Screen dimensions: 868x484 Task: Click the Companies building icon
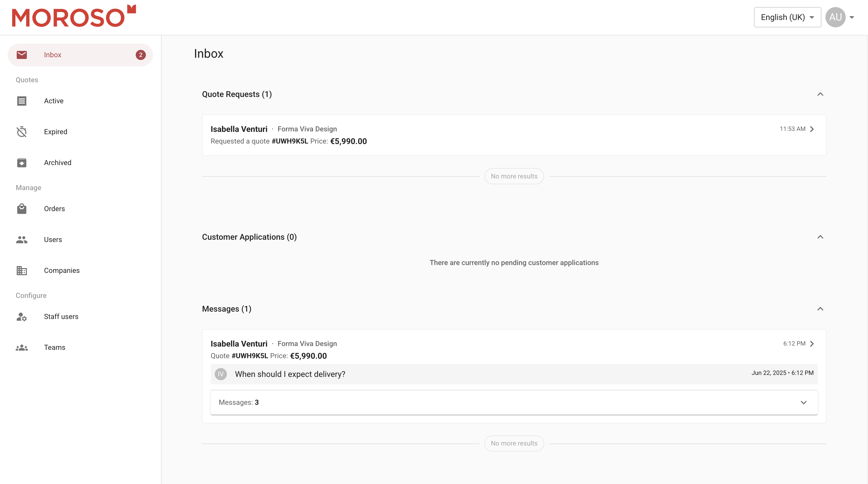click(x=22, y=270)
